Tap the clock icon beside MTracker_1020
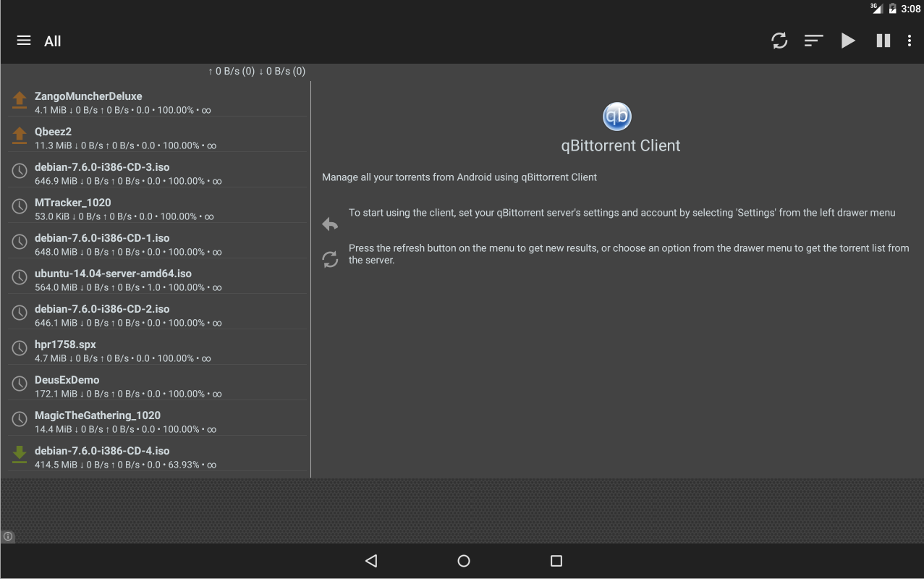This screenshot has width=924, height=579. point(20,207)
